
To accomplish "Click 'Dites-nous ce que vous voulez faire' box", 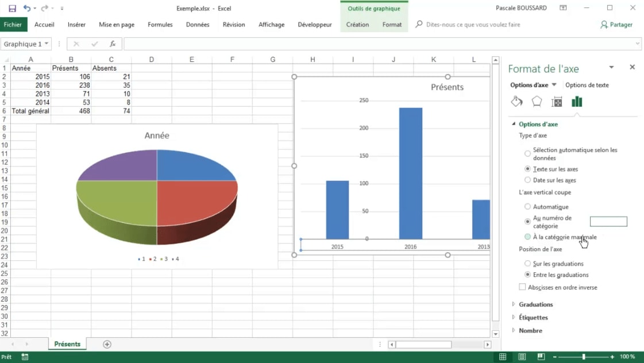I will click(473, 25).
